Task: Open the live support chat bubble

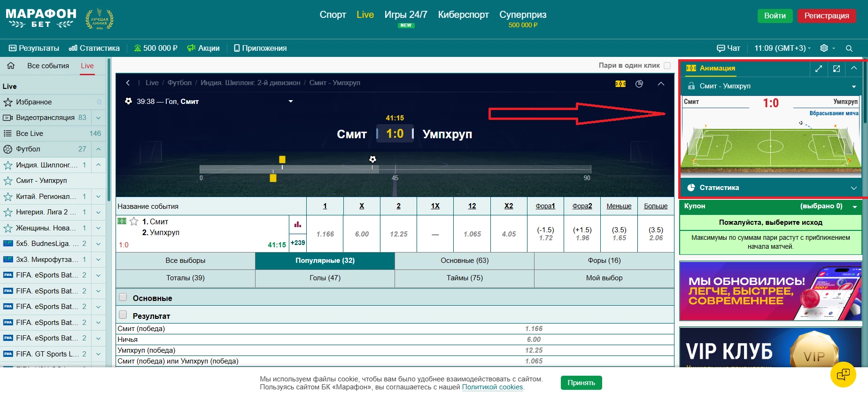Action: pos(843,374)
